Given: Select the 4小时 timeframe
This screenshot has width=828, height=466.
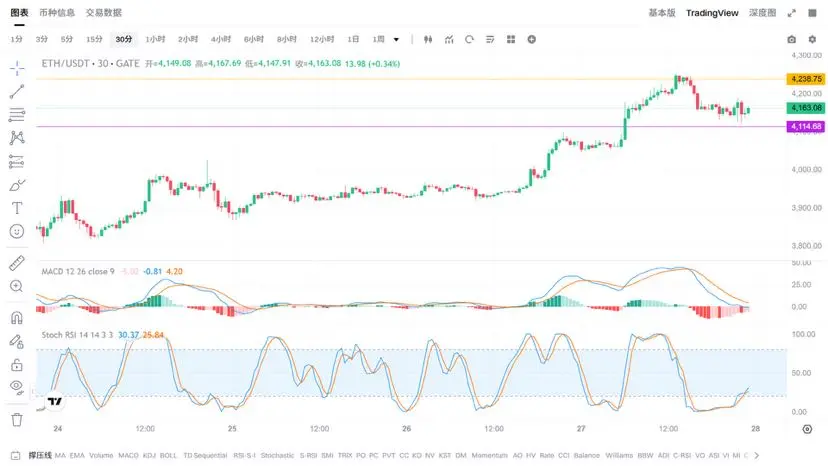Looking at the screenshot, I should point(221,40).
